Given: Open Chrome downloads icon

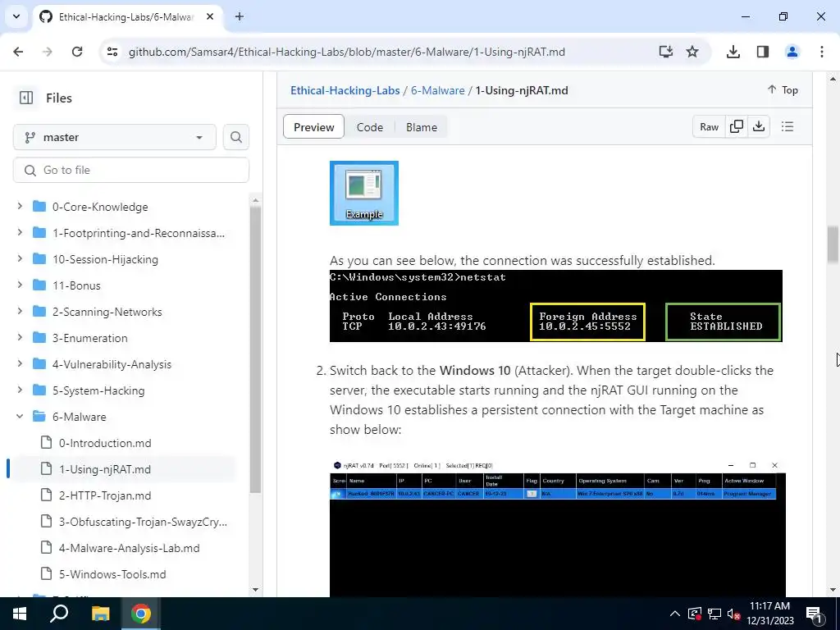Looking at the screenshot, I should 733,52.
